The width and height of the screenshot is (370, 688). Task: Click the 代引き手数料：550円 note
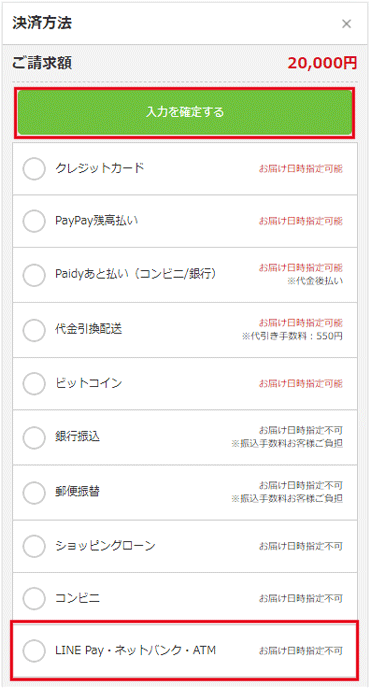(292, 337)
